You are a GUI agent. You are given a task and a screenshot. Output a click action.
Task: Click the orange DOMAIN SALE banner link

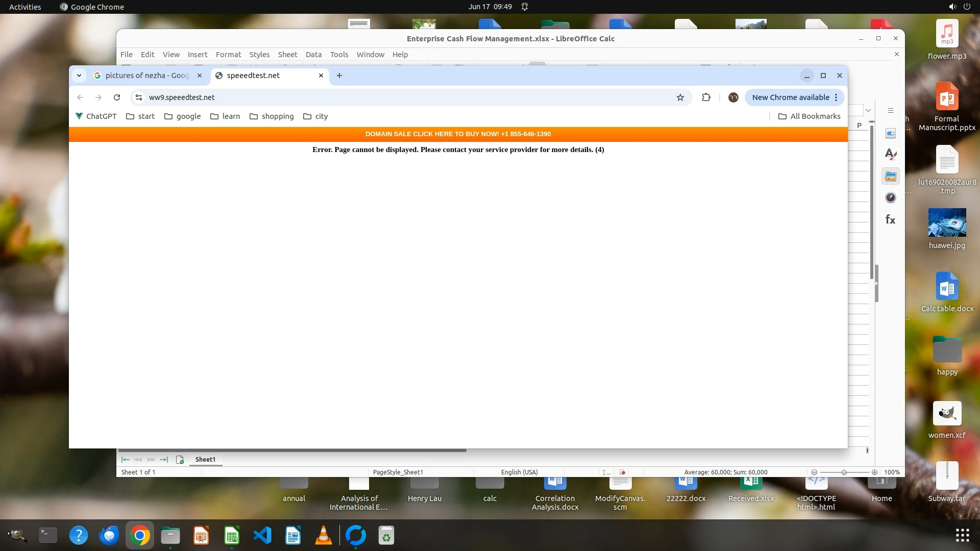coord(458,134)
